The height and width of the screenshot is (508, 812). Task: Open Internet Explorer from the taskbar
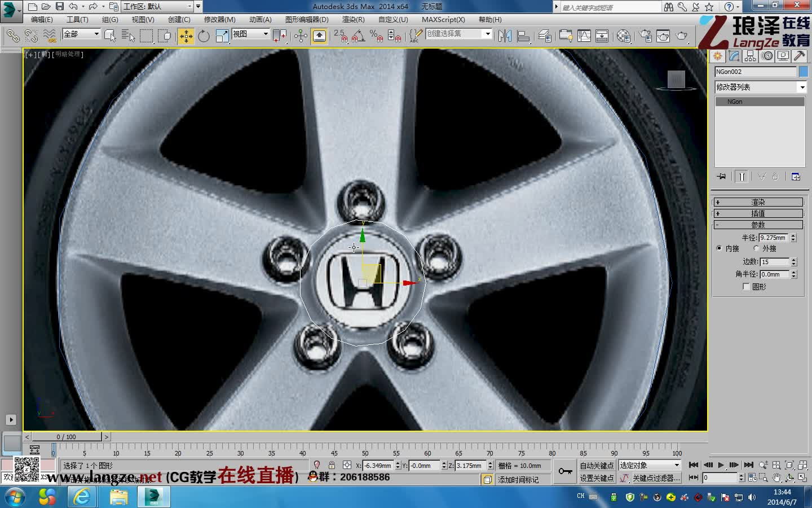(82, 497)
